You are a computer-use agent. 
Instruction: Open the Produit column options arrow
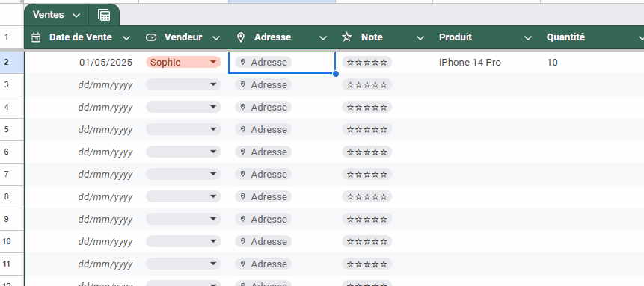(528, 38)
